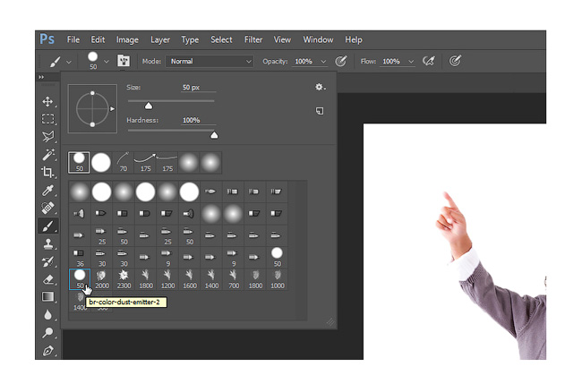This screenshot has height=392, width=582.
Task: Open the Help menu
Action: click(353, 39)
